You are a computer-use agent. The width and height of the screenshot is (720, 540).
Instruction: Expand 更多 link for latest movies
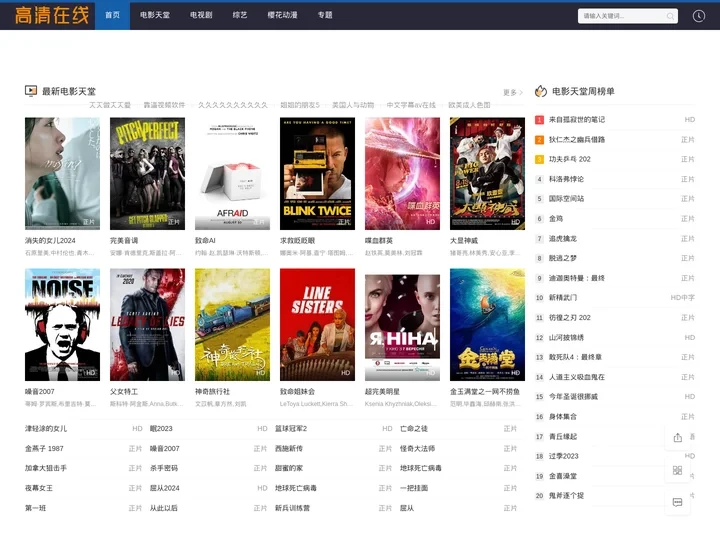(x=512, y=92)
